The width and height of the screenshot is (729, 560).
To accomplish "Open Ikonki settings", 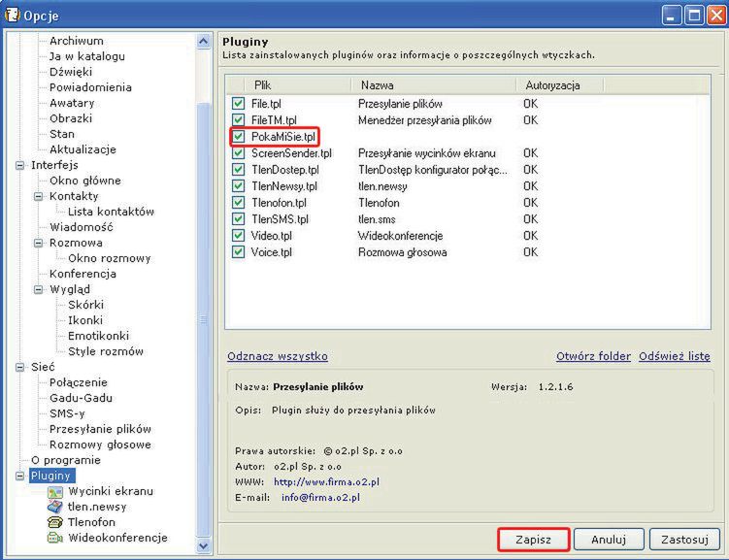I will click(x=85, y=320).
